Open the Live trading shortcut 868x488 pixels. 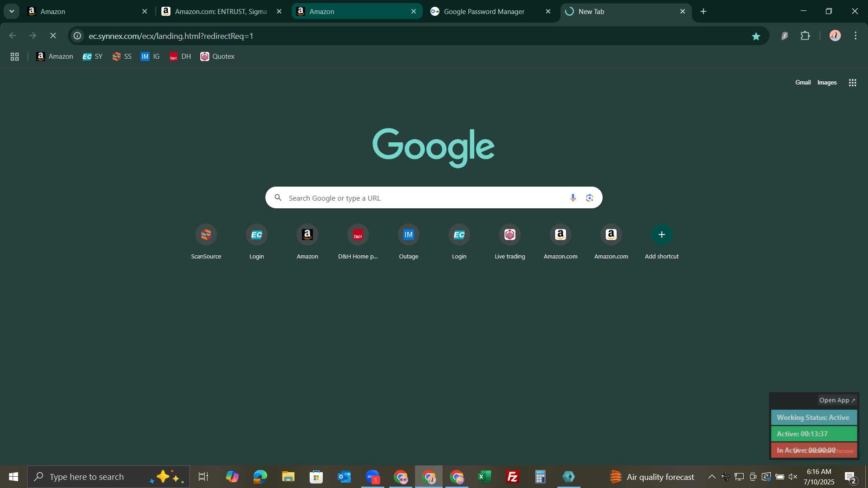[510, 243]
